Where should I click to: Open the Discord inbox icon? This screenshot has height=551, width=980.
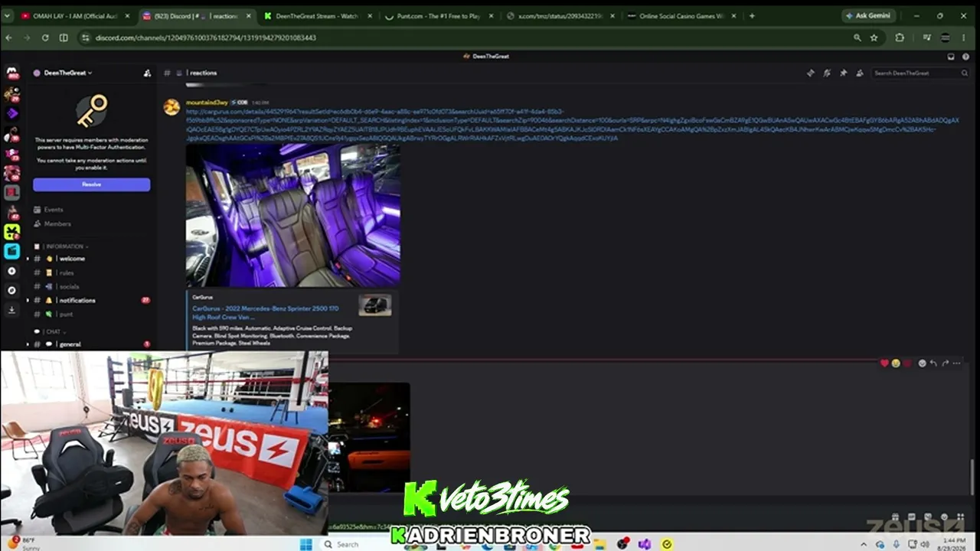951,57
